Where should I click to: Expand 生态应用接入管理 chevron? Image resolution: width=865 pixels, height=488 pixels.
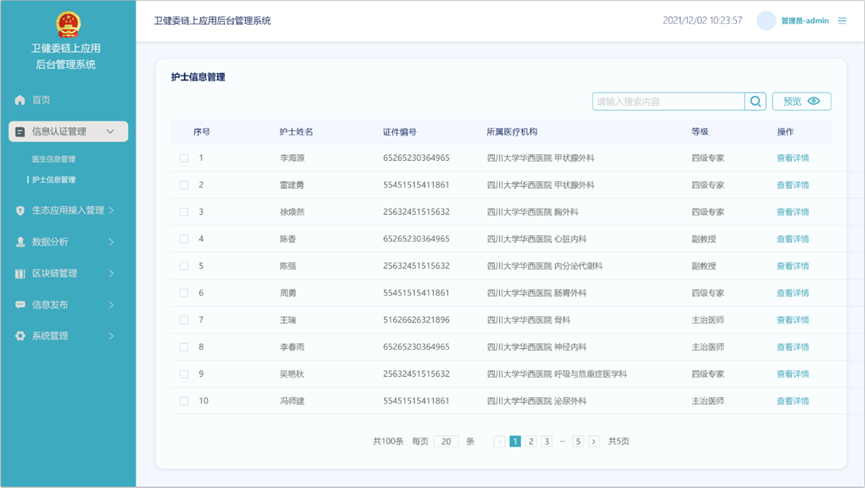111,211
